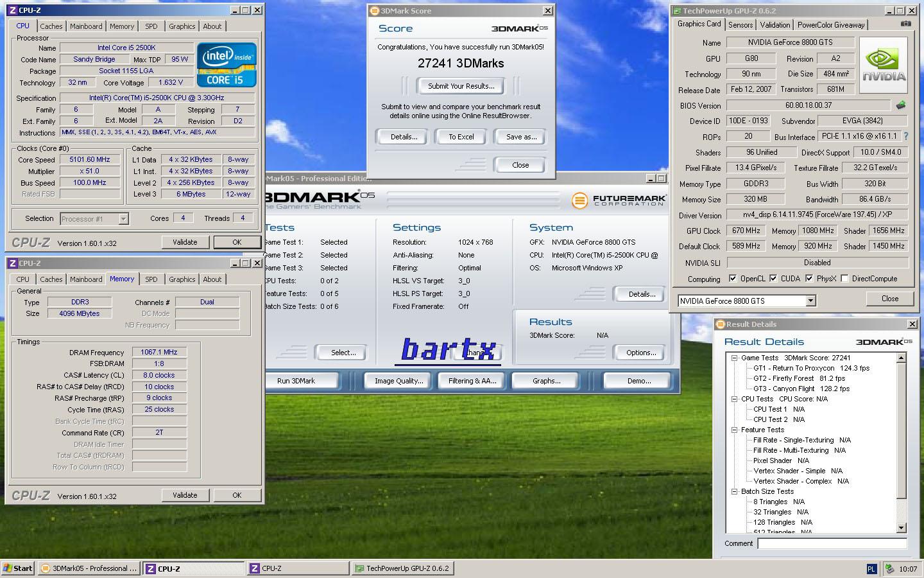
Task: Open the Mainboard tab in top CPU-Z window
Action: [86, 26]
